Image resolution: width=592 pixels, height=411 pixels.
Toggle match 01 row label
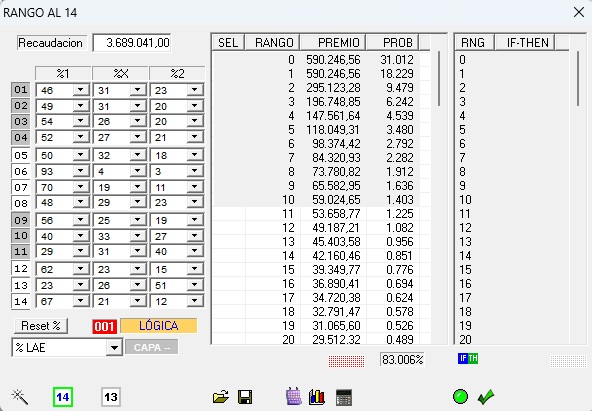(x=21, y=90)
